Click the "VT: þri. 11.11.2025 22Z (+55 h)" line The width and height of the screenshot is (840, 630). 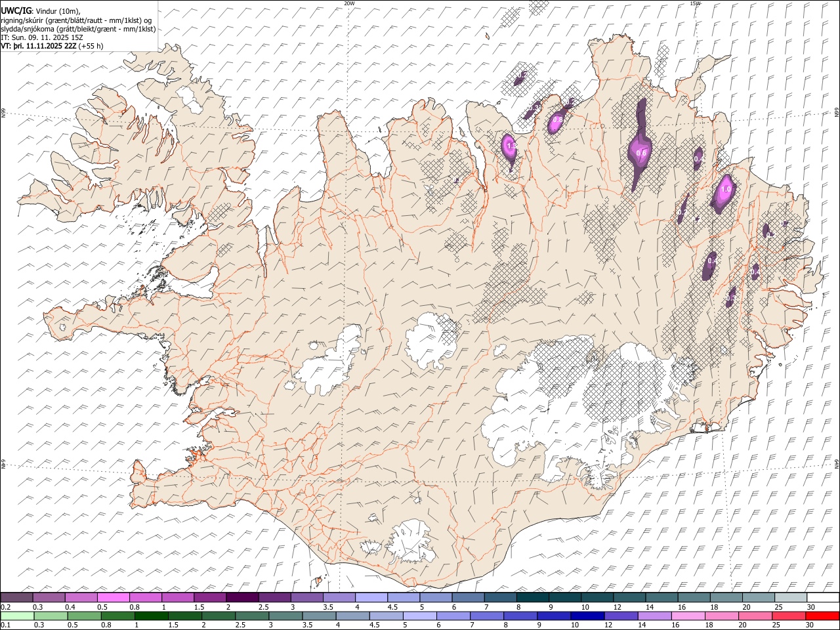52,46
